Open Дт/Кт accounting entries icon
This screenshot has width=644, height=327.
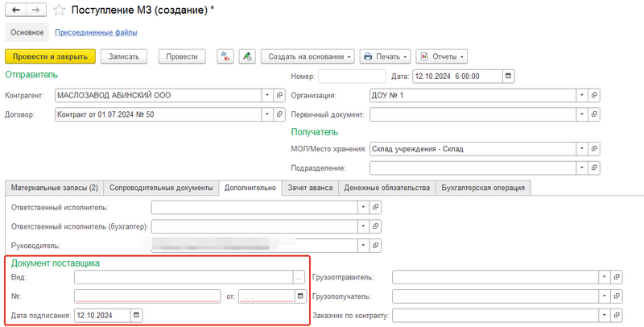[x=225, y=56]
